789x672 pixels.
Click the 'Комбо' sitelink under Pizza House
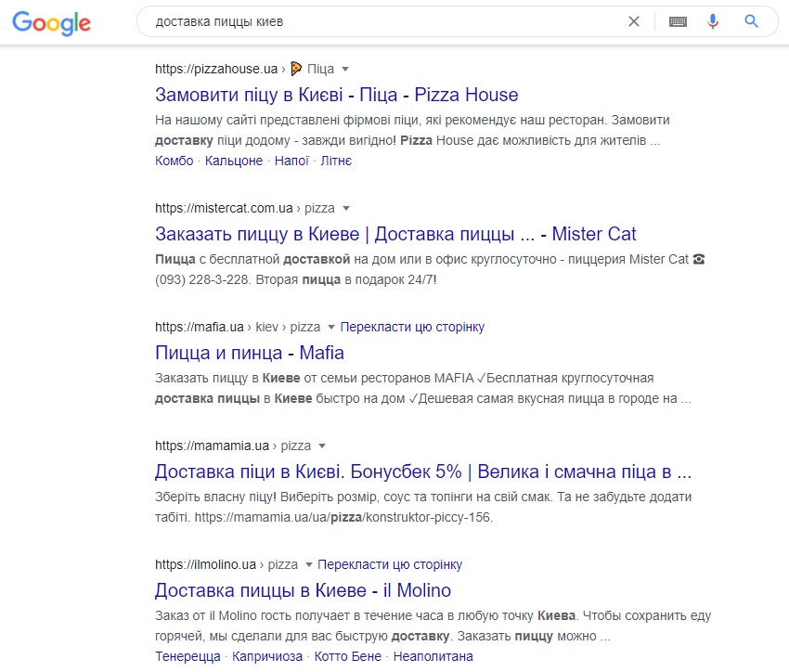tap(175, 161)
